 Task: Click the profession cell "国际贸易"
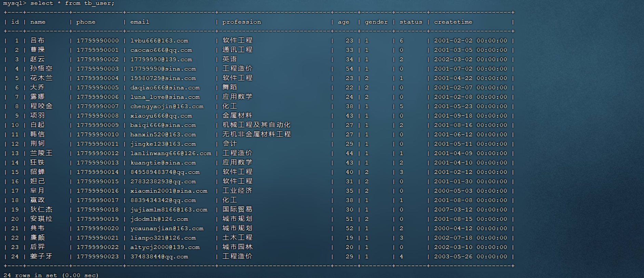237,209
